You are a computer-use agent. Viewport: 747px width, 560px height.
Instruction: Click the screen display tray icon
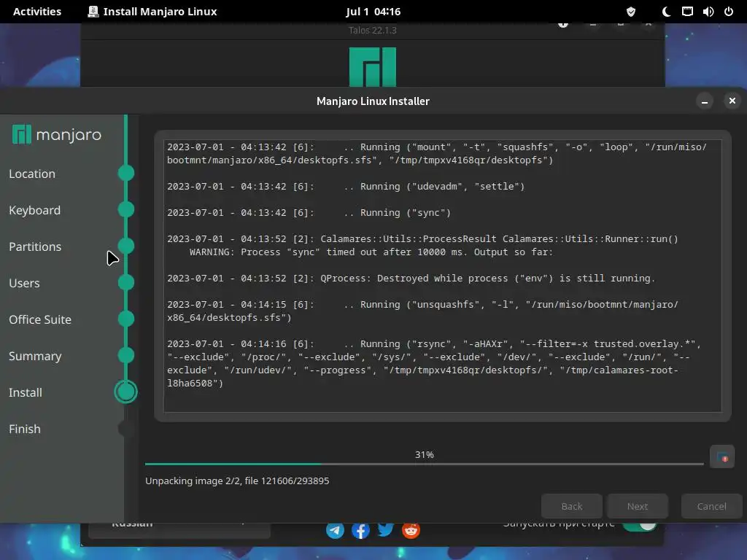click(687, 12)
